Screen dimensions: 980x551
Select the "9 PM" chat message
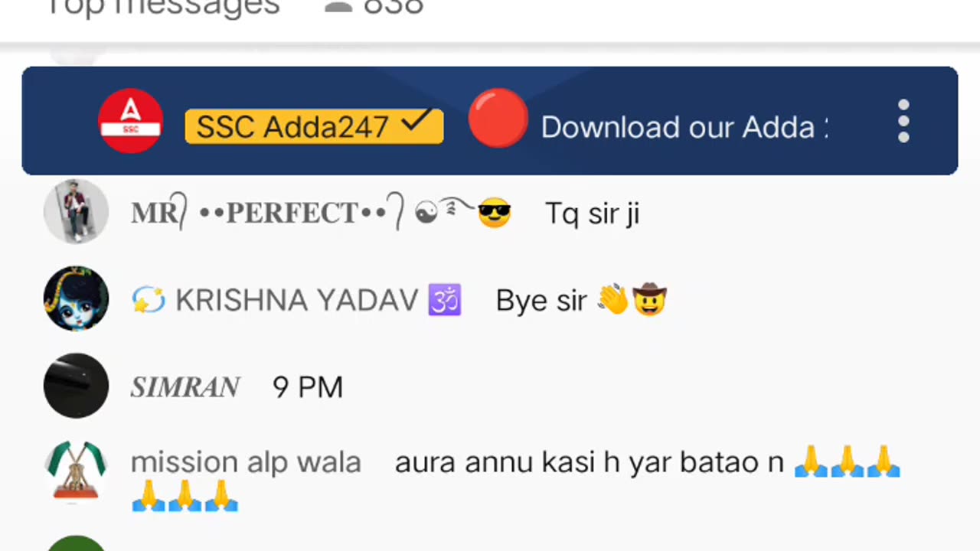pos(307,387)
